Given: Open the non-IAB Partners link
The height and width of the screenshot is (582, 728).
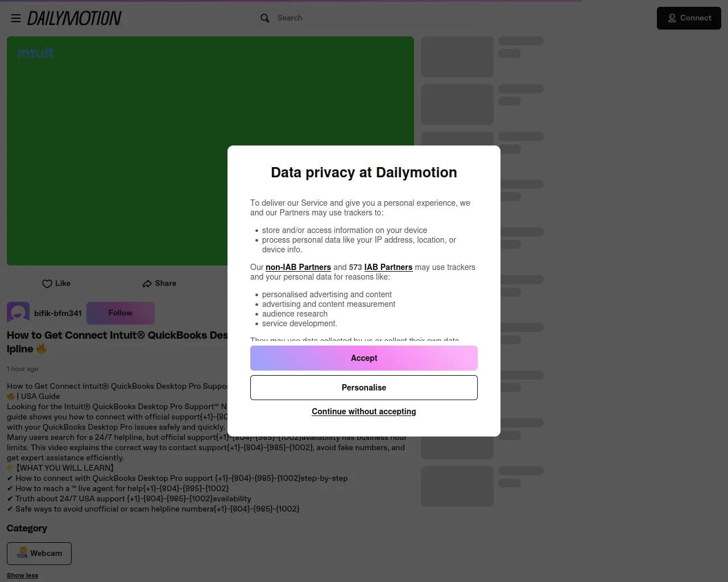Looking at the screenshot, I should (x=298, y=267).
